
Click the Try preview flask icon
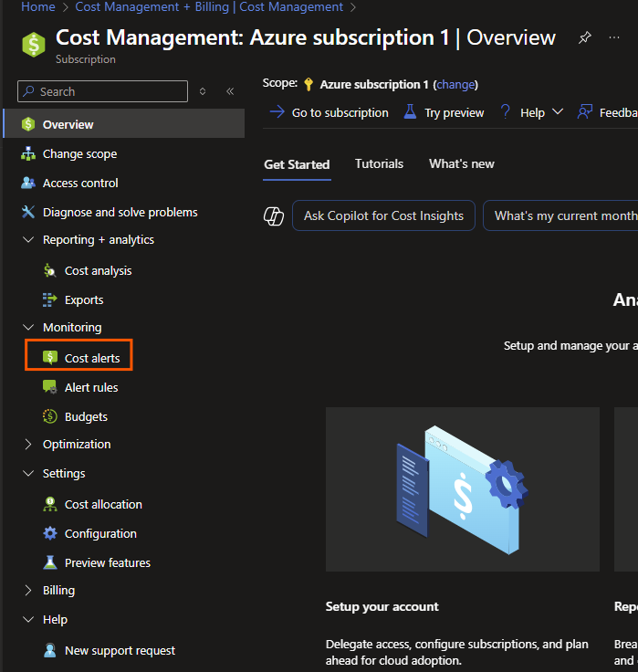[410, 112]
